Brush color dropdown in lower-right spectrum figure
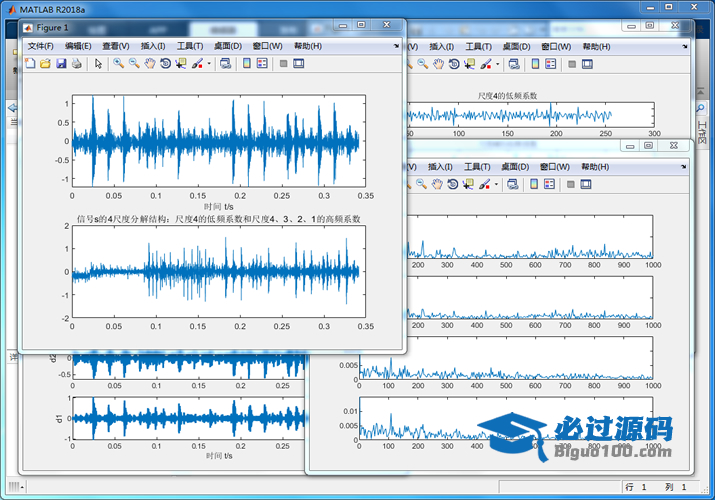Image resolution: width=715 pixels, height=500 pixels. [496, 184]
